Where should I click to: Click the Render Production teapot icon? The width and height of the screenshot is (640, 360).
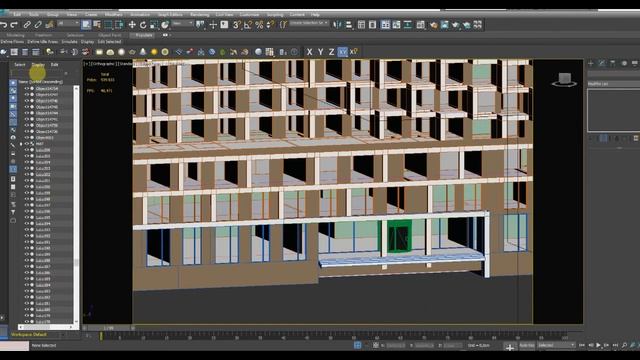click(x=456, y=25)
